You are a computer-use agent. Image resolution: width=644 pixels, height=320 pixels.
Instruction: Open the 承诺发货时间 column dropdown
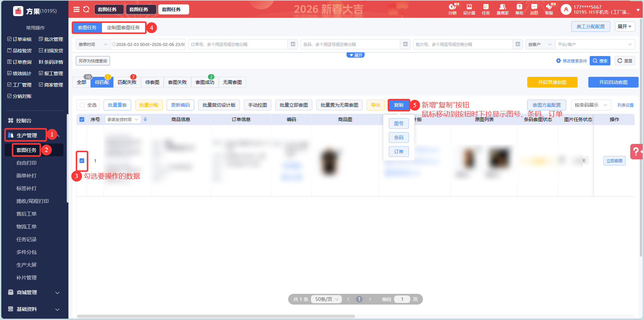coord(123,119)
